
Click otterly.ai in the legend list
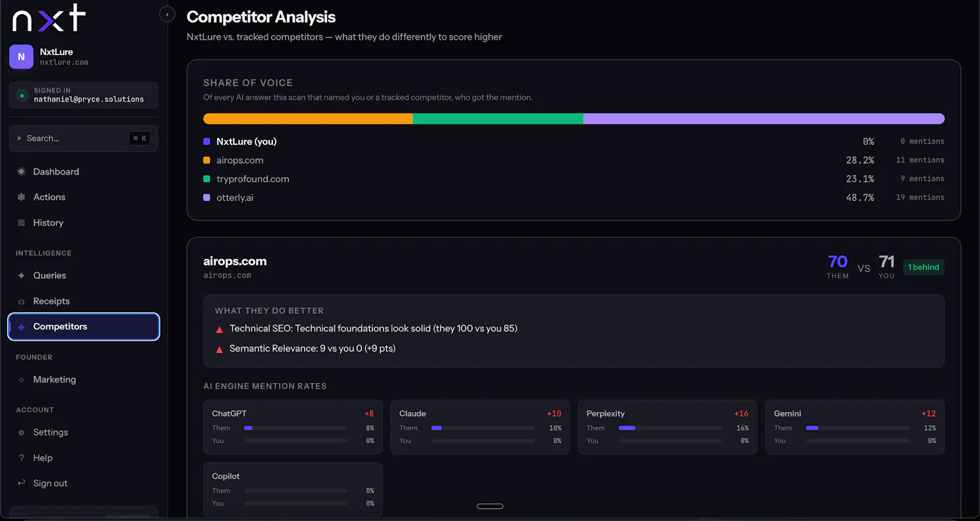click(235, 198)
